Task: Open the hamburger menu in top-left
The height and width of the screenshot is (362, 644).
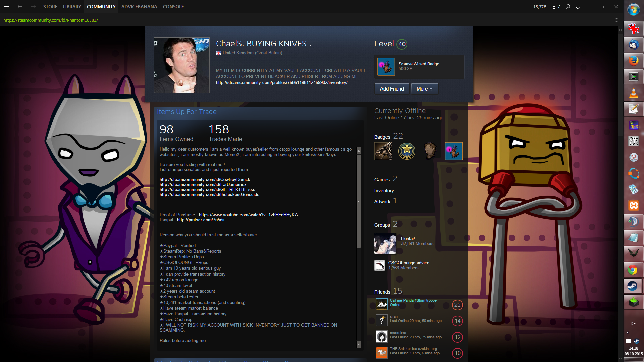Action: 6,7
